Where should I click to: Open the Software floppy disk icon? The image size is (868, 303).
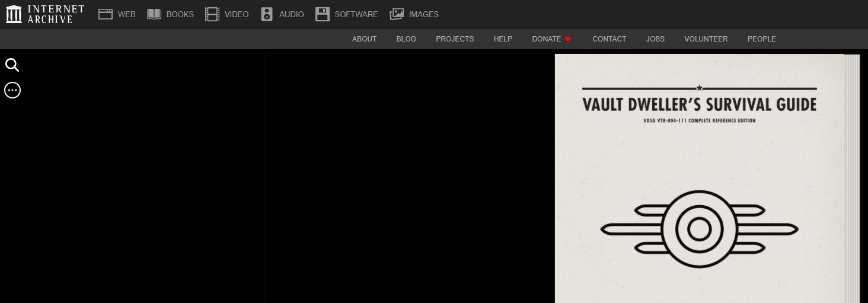pos(323,14)
